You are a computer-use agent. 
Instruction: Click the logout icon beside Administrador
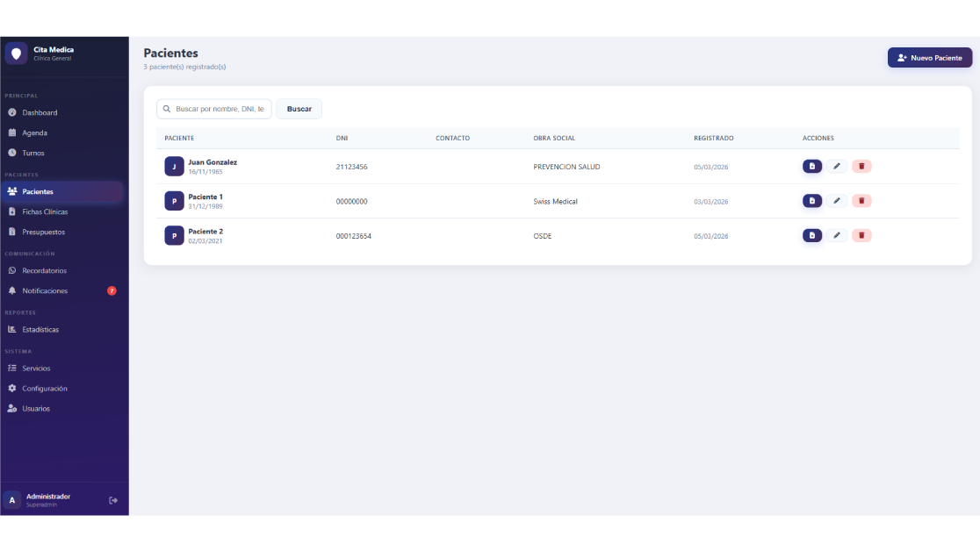(112, 500)
